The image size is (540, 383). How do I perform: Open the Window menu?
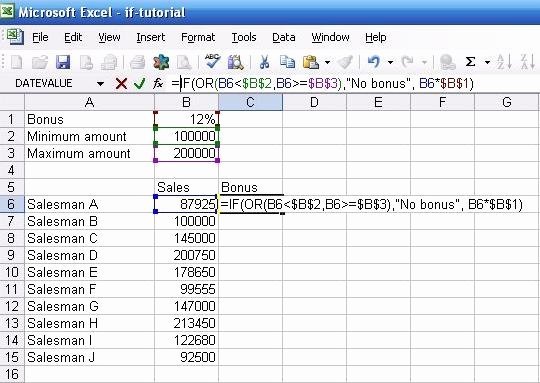[330, 37]
